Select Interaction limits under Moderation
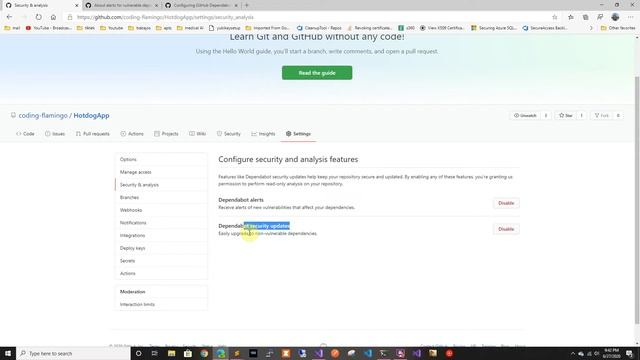The width and height of the screenshot is (640, 360). (161, 304)
